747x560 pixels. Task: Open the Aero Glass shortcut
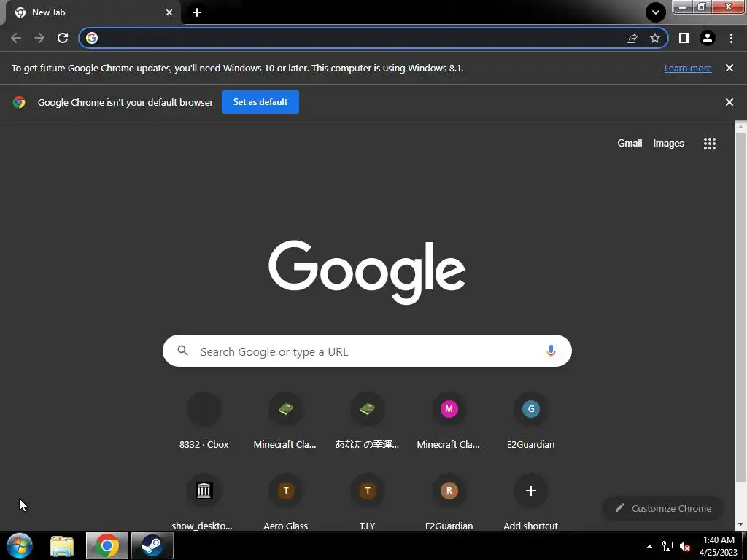click(285, 502)
